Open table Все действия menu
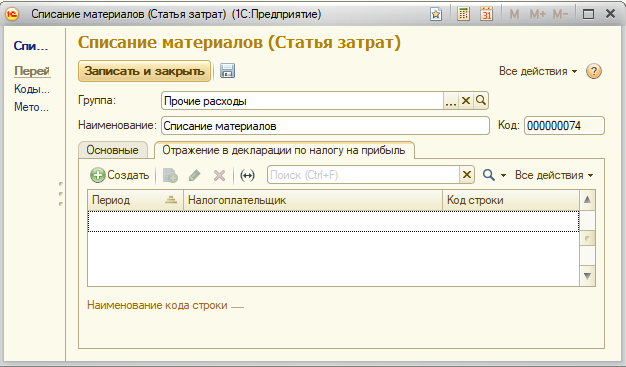 [x=554, y=175]
